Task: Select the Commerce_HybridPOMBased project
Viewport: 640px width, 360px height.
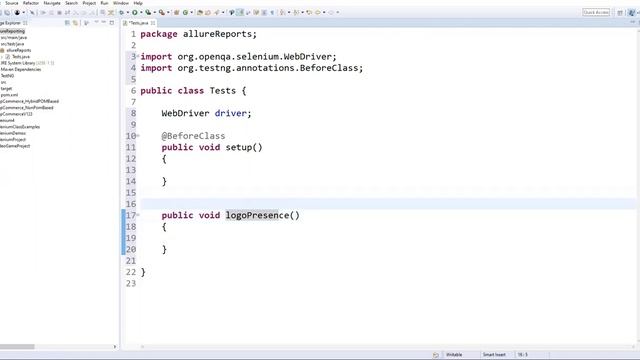Action: coord(29,101)
